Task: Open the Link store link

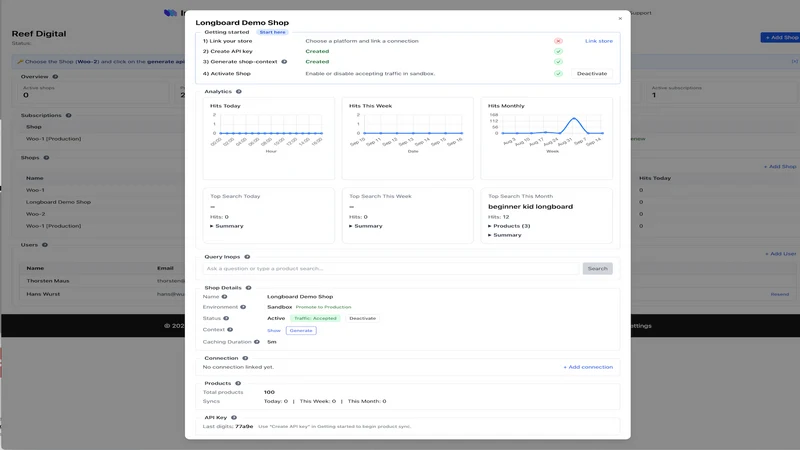Action: click(x=598, y=41)
